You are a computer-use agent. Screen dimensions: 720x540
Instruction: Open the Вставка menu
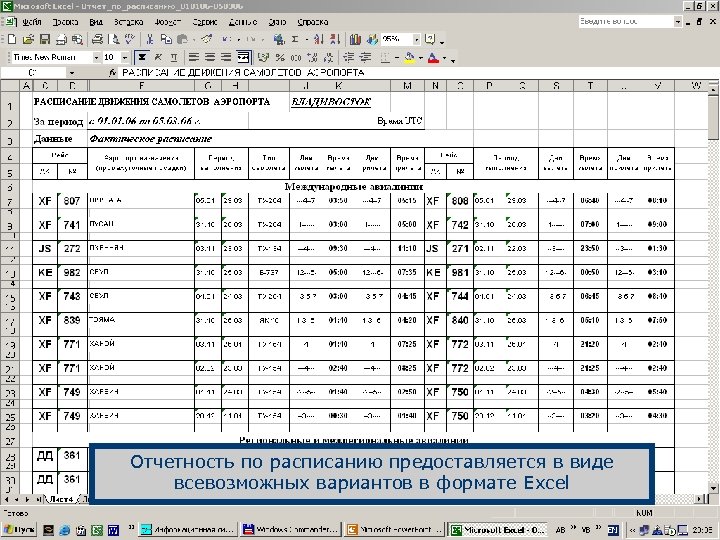pyautogui.click(x=129, y=22)
